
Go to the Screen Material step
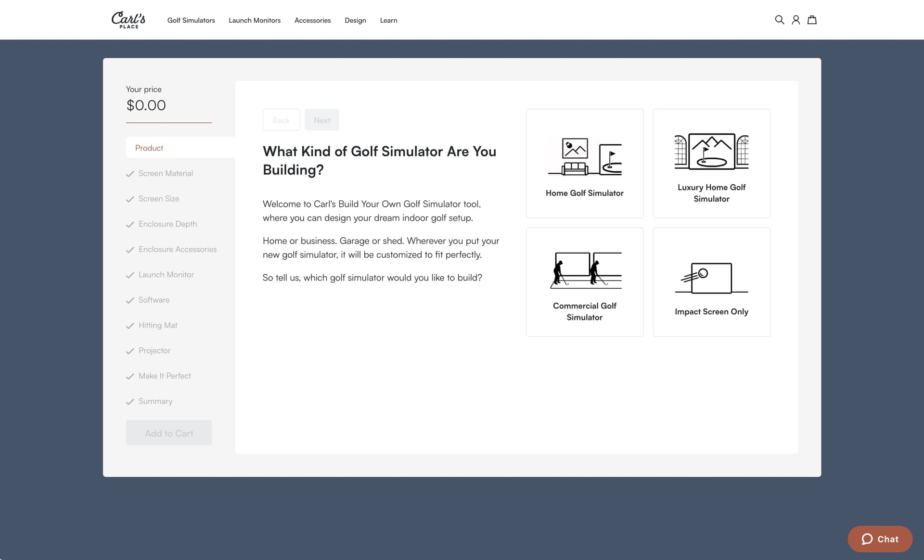[x=166, y=173]
